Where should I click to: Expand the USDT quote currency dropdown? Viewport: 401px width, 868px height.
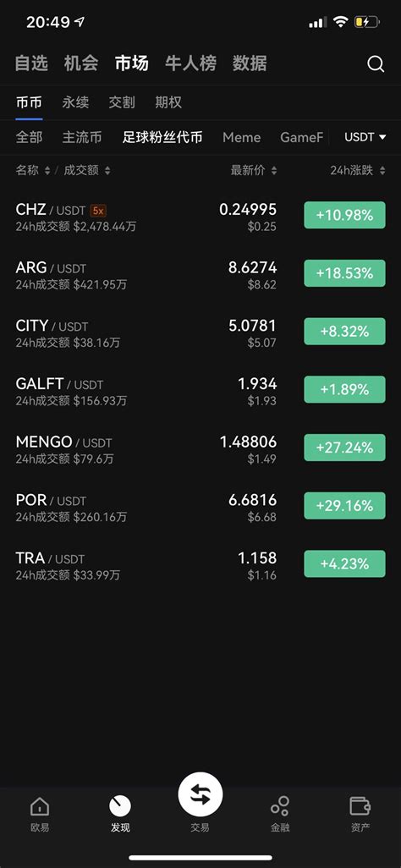pyautogui.click(x=365, y=137)
